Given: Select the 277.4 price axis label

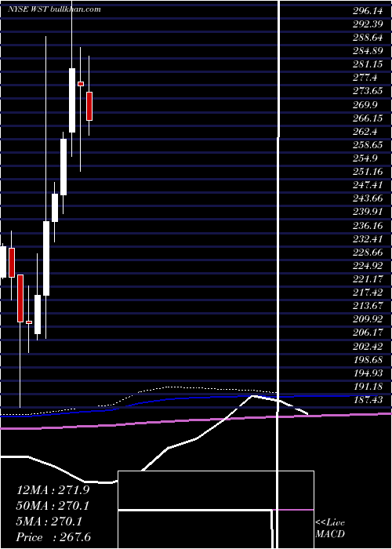Looking at the screenshot, I should tap(365, 78).
